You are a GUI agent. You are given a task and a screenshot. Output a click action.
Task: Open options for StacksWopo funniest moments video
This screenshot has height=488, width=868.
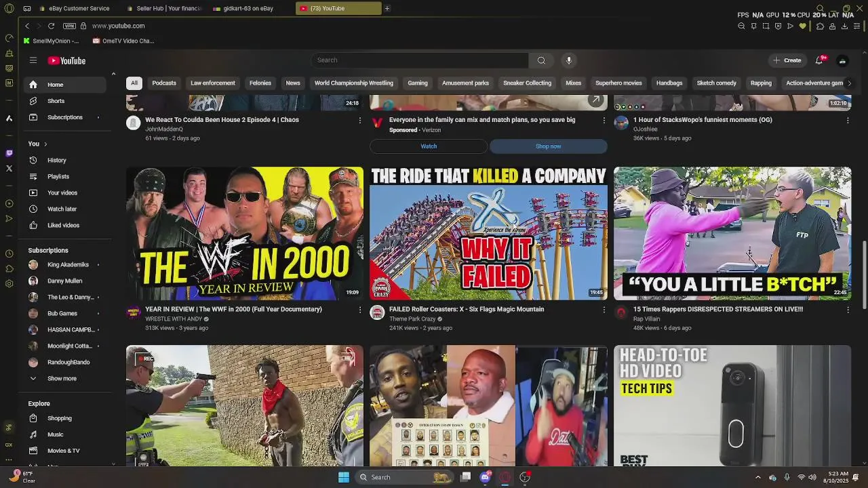[x=848, y=120]
